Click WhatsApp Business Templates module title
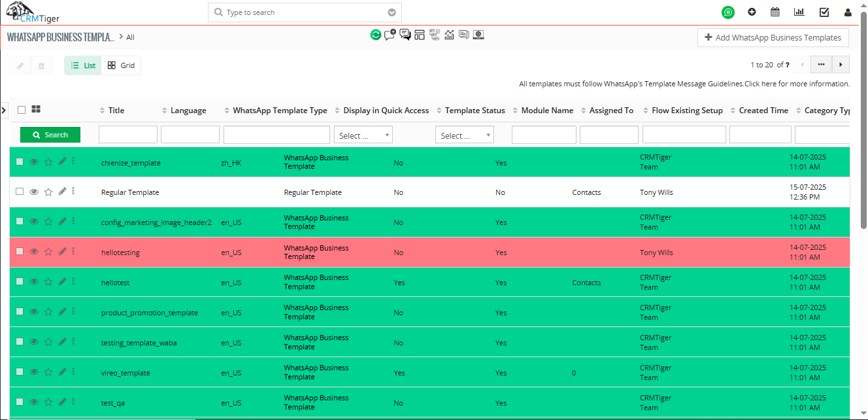868x420 pixels. coord(61,37)
